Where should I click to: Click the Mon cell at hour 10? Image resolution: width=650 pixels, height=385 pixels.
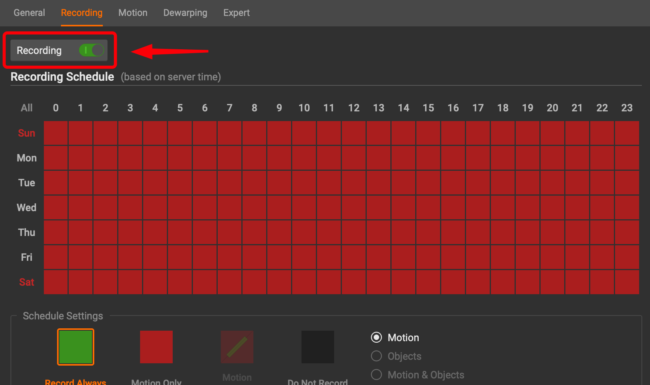click(304, 158)
